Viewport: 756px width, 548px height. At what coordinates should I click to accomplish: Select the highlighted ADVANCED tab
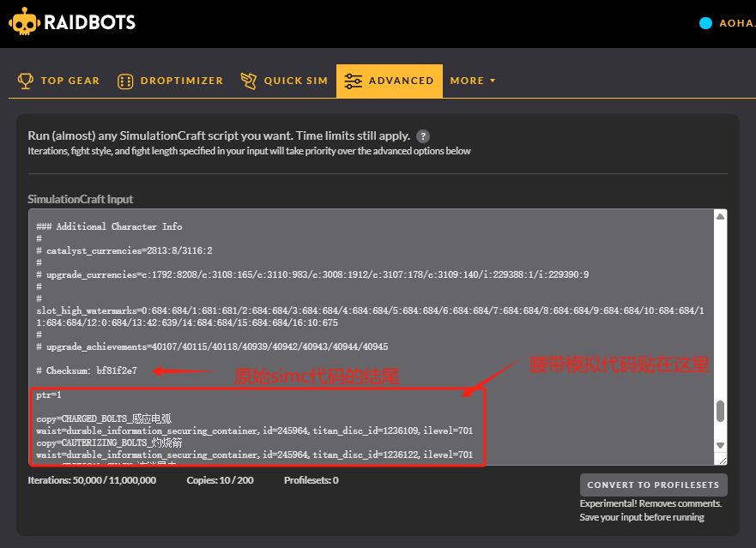pos(389,80)
